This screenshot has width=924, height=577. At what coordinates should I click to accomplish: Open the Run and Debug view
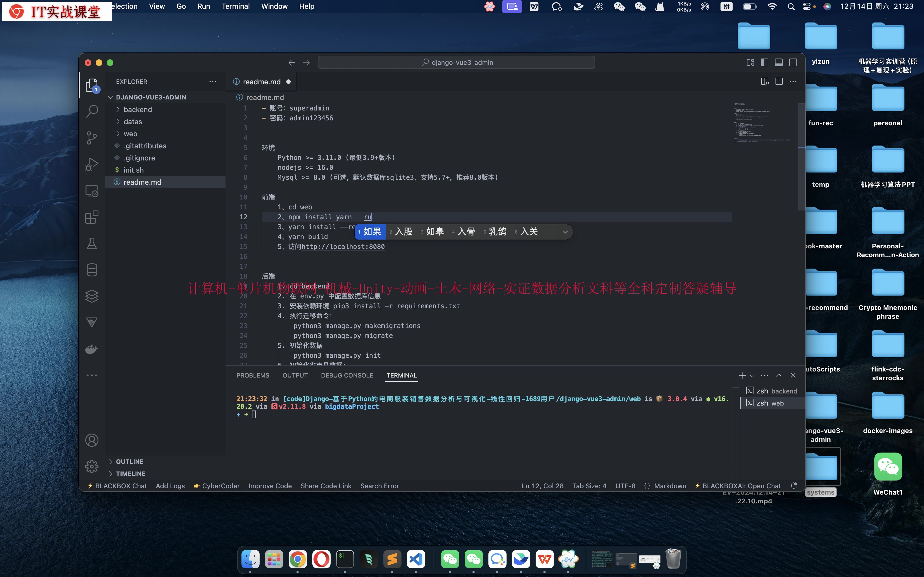92,164
